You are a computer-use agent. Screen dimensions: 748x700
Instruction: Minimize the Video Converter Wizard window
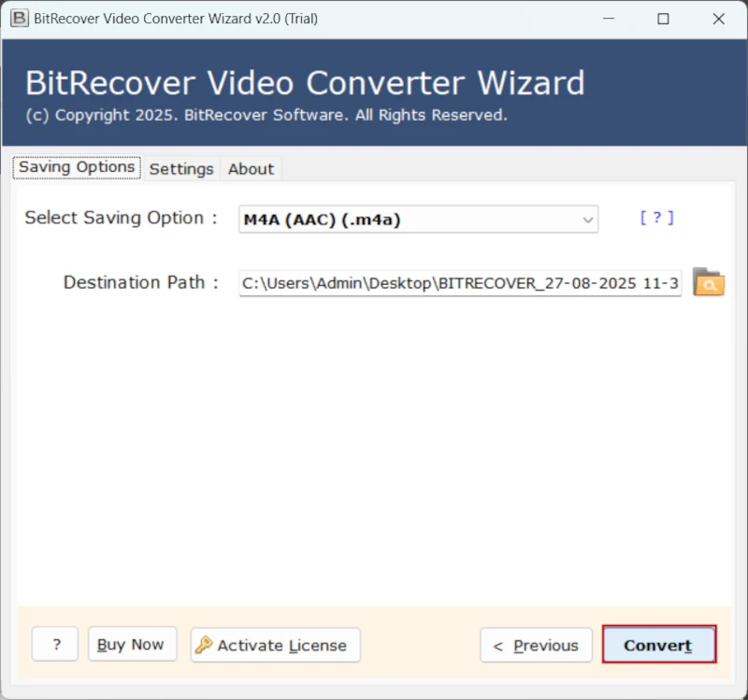(609, 19)
